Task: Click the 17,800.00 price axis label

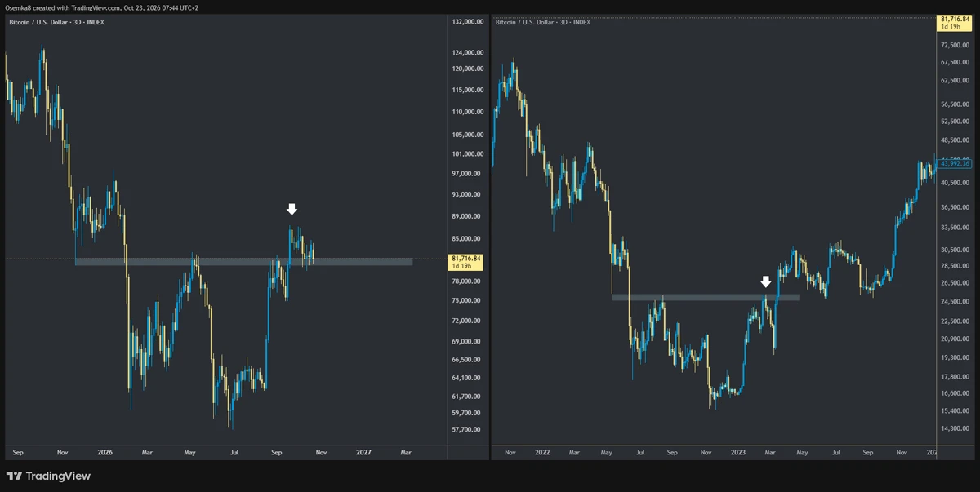Action: click(x=955, y=377)
